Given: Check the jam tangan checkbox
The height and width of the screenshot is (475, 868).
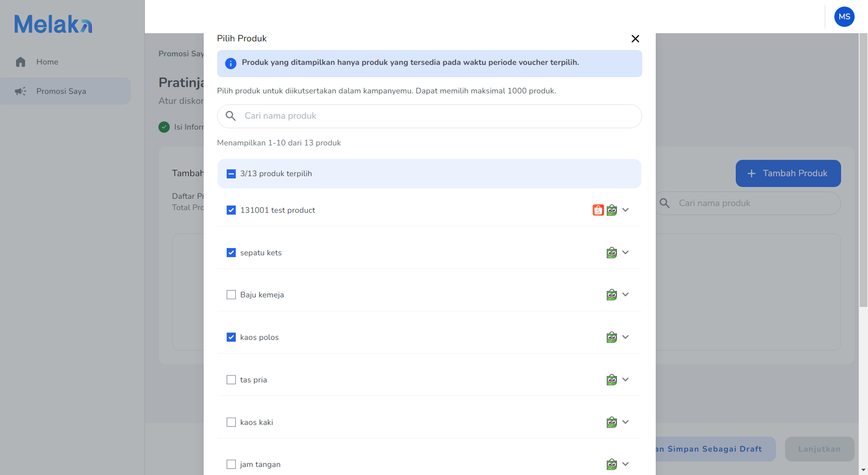Looking at the screenshot, I should pos(231,465).
